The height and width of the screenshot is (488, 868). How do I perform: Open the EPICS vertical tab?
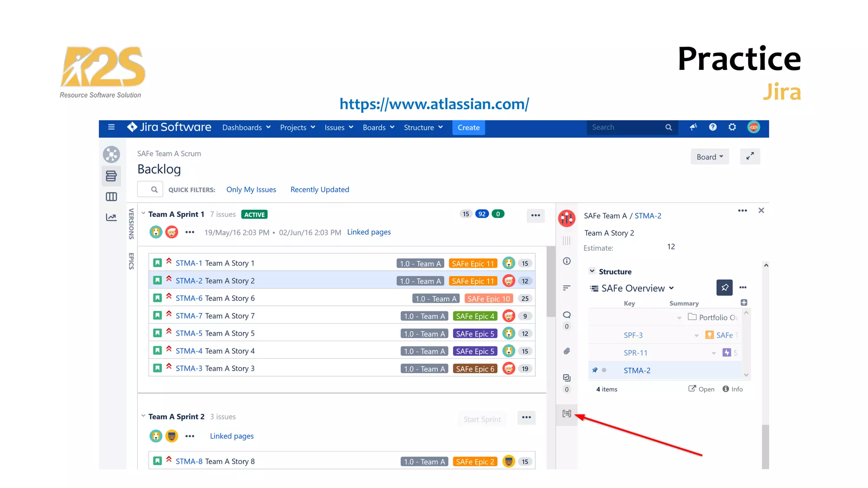pyautogui.click(x=131, y=261)
